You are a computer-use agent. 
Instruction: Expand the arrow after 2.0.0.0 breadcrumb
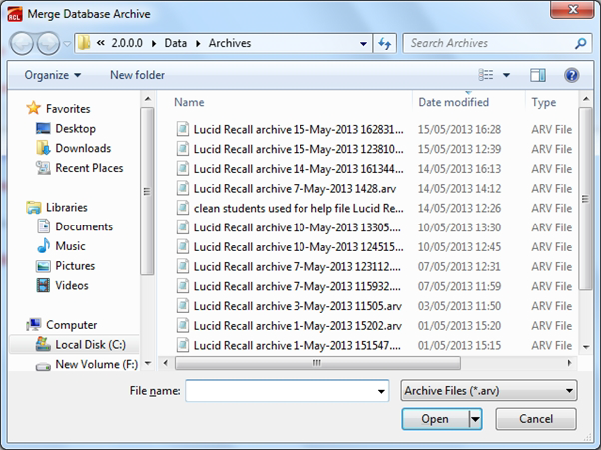[x=154, y=43]
